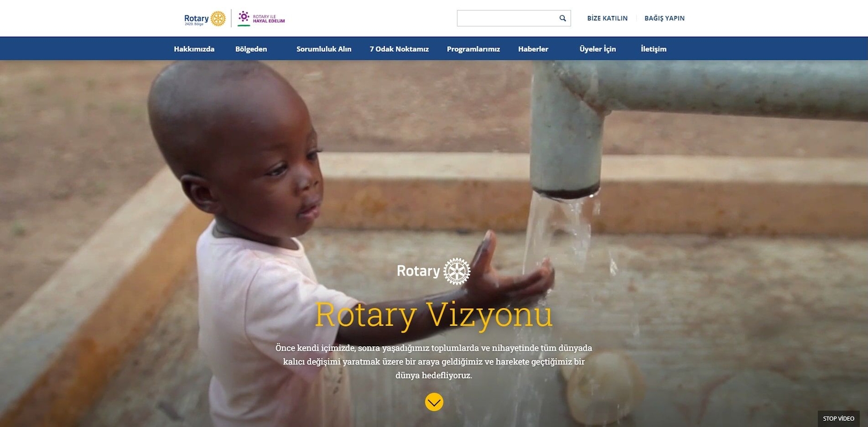Follow the BİZE KATILIN link
Image resolution: width=868 pixels, height=427 pixels.
[x=607, y=18]
